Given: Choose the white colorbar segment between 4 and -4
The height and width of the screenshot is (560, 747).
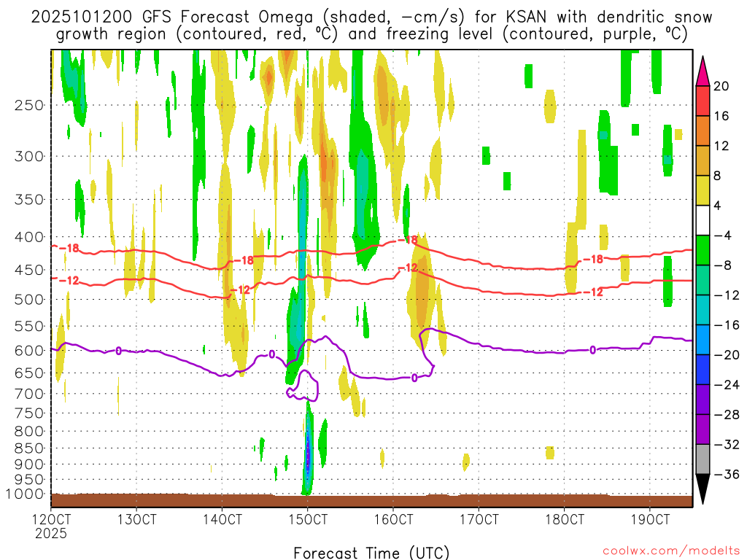Looking at the screenshot, I should 703,220.
